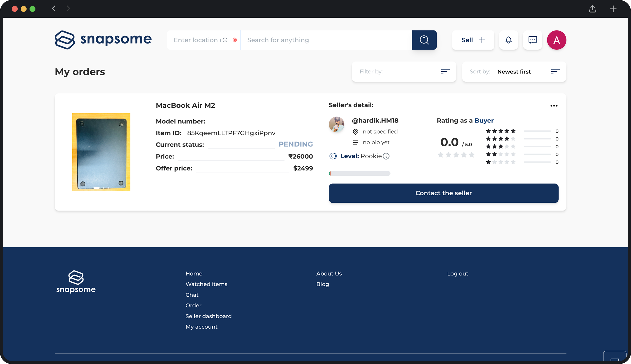Click the bio lines icon

355,142
